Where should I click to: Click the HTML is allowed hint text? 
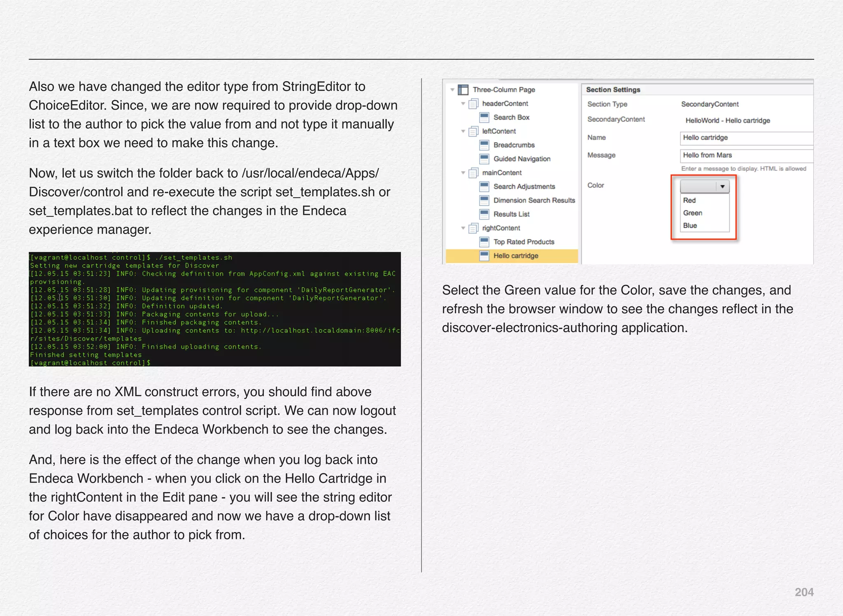[x=743, y=169]
